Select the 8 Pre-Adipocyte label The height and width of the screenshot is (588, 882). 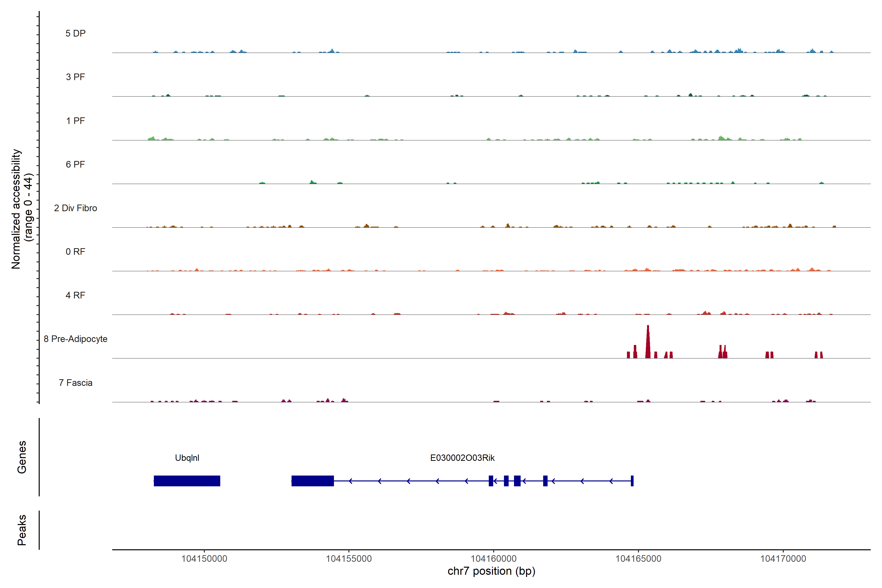coord(75,339)
